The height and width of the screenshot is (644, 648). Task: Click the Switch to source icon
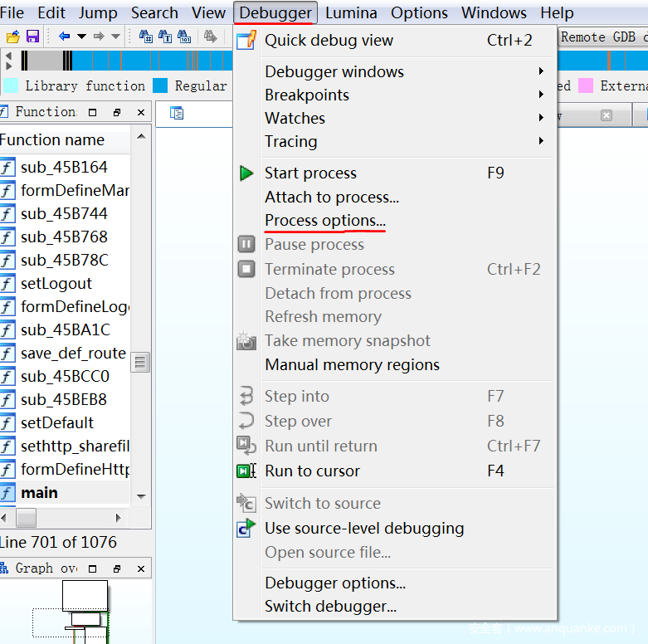(246, 503)
